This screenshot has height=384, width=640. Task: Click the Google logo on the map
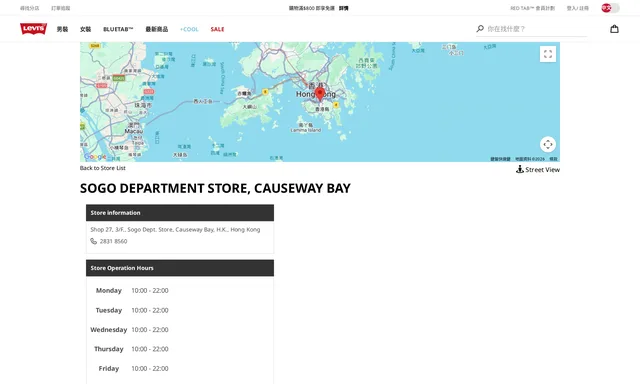(x=95, y=157)
